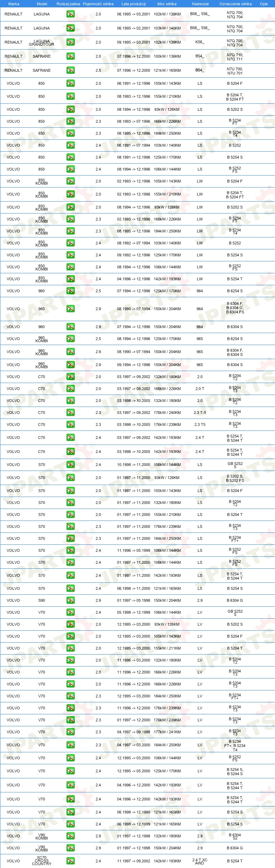Click fuel icon in C70 2.3 T-5 row

tap(71, 413)
